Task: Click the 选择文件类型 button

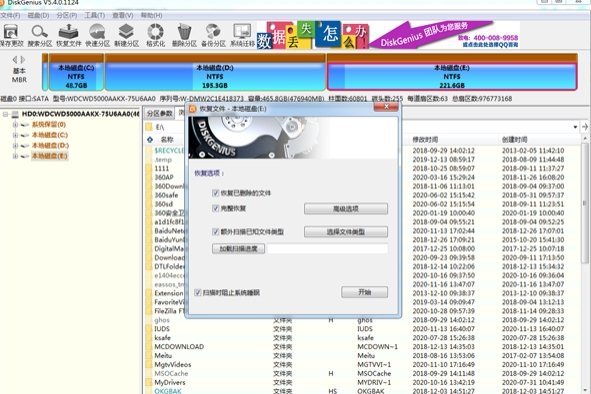Action: coord(346,232)
